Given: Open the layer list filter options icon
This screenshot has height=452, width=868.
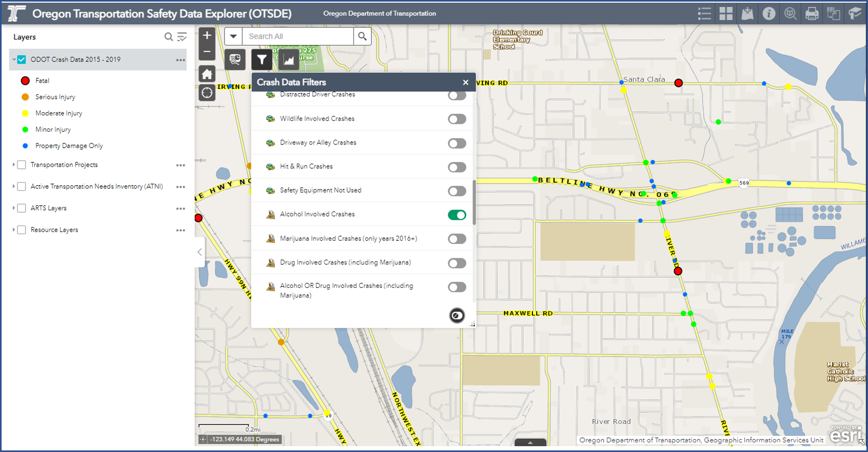Looking at the screenshot, I should point(182,37).
